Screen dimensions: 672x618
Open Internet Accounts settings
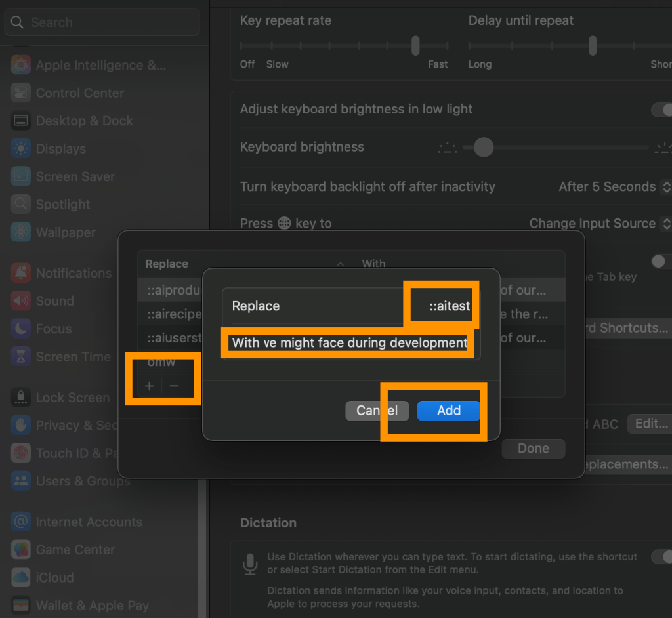89,522
